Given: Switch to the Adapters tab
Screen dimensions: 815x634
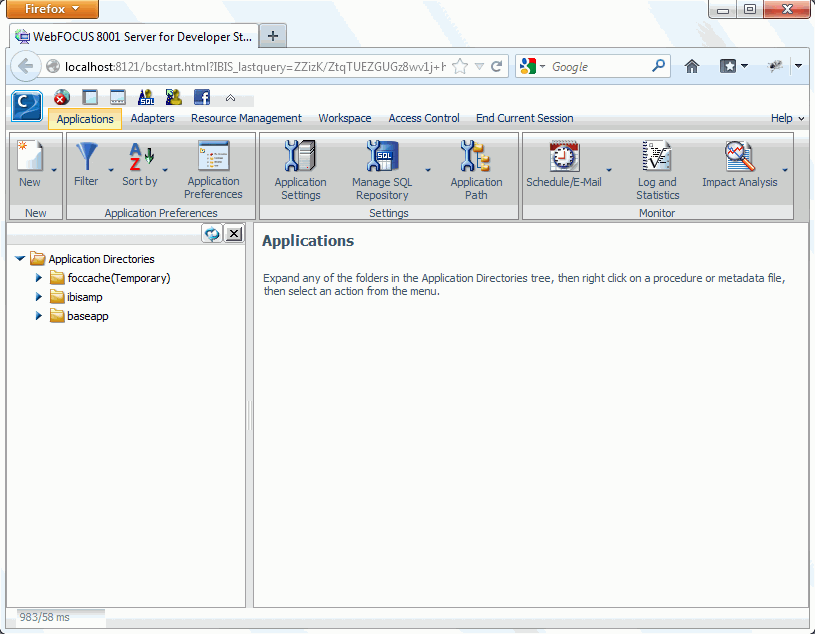Looking at the screenshot, I should [x=152, y=118].
